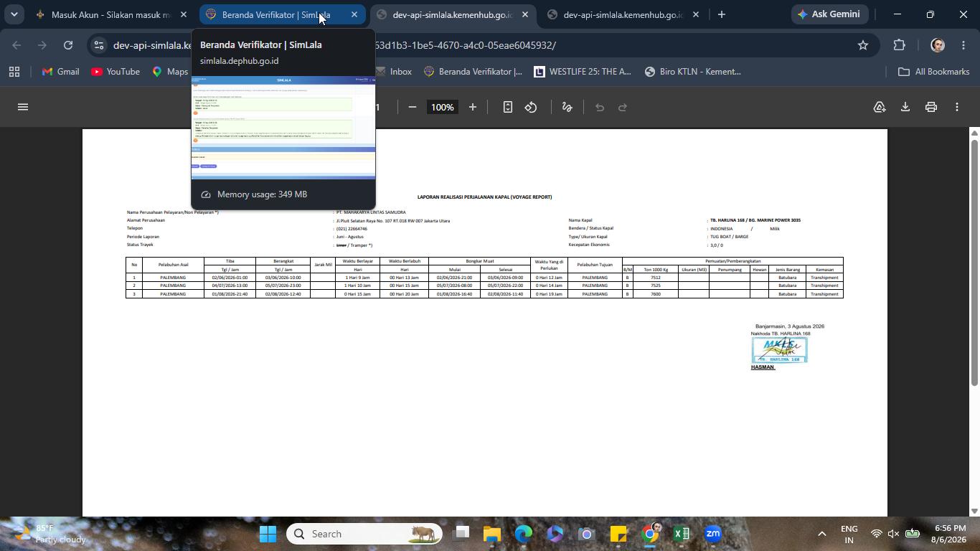980x551 pixels.
Task: Bookmark this page with the star icon
Action: tap(863, 45)
